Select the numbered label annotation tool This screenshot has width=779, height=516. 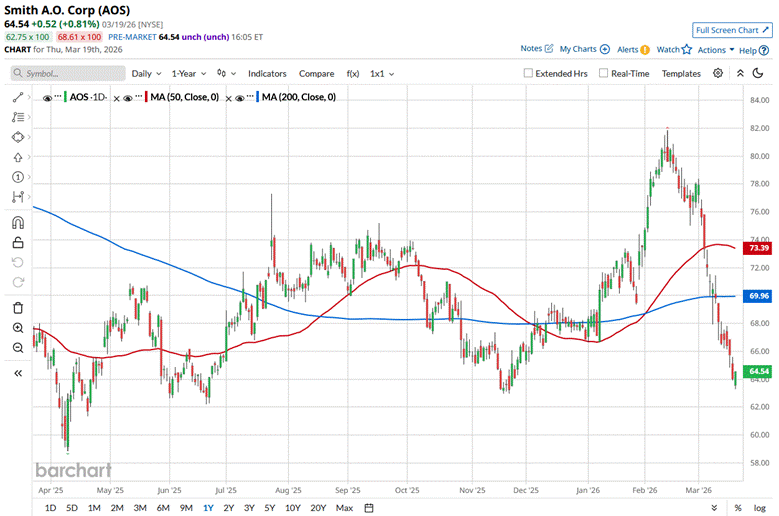click(x=18, y=177)
